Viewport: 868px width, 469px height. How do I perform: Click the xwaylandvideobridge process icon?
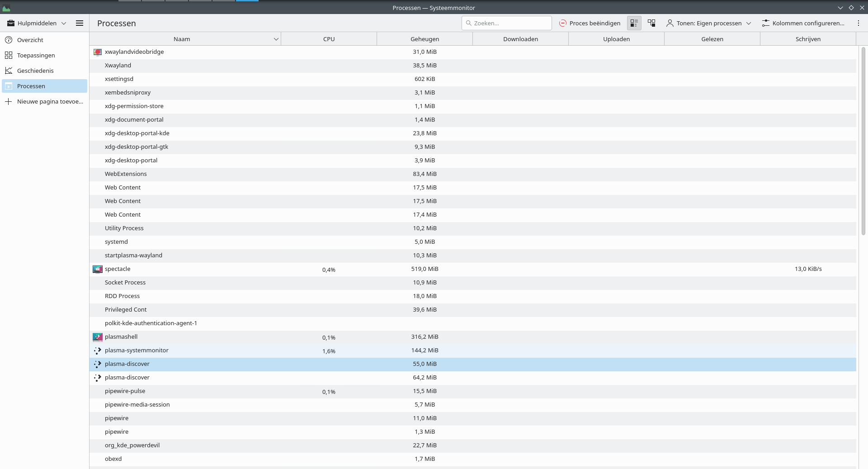coord(97,52)
